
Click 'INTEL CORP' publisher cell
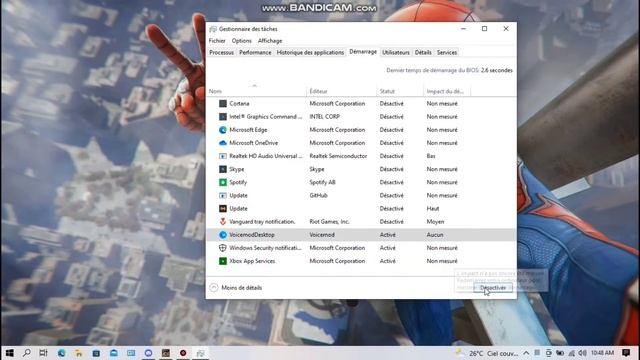click(x=324, y=117)
